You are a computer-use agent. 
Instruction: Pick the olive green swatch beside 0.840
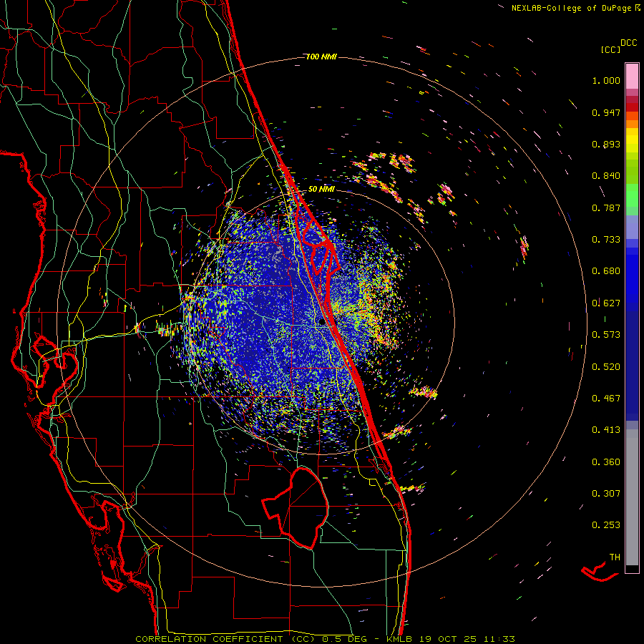click(x=632, y=172)
